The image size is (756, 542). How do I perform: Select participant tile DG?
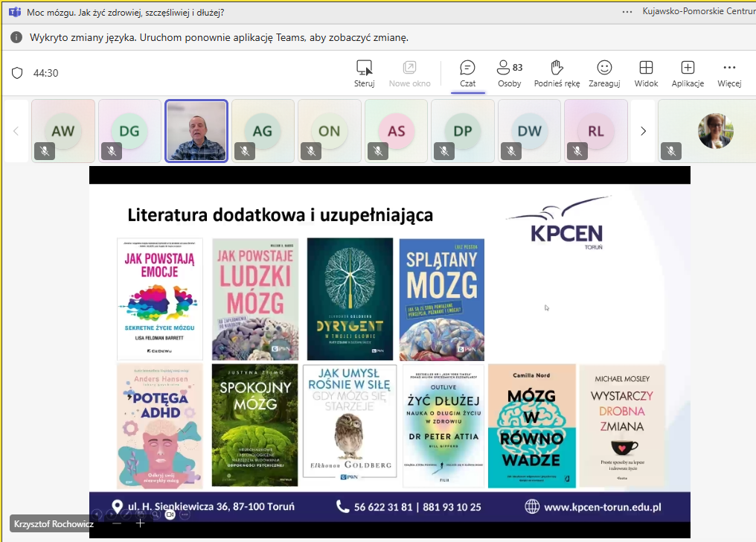point(129,131)
